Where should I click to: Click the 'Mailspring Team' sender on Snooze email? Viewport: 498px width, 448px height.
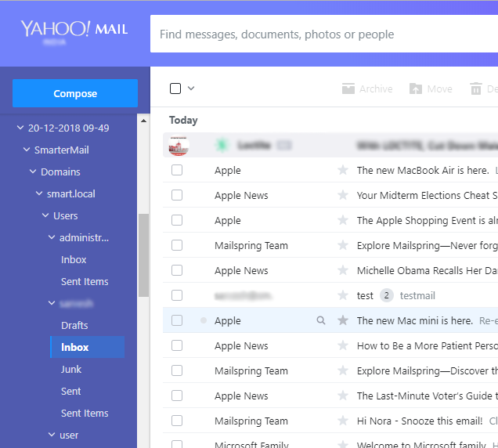[251, 421]
